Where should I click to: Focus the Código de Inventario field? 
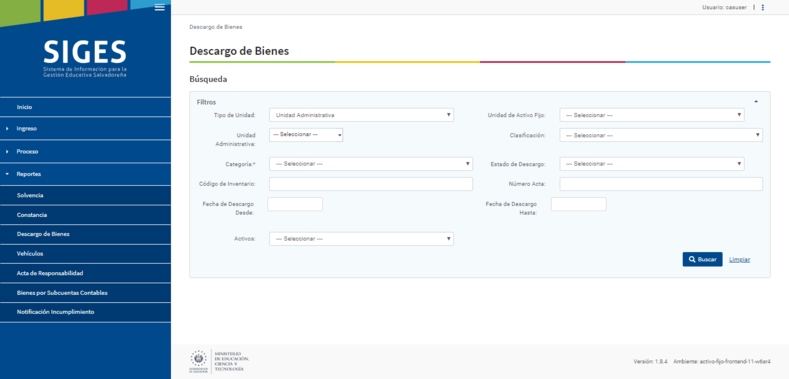click(x=371, y=184)
